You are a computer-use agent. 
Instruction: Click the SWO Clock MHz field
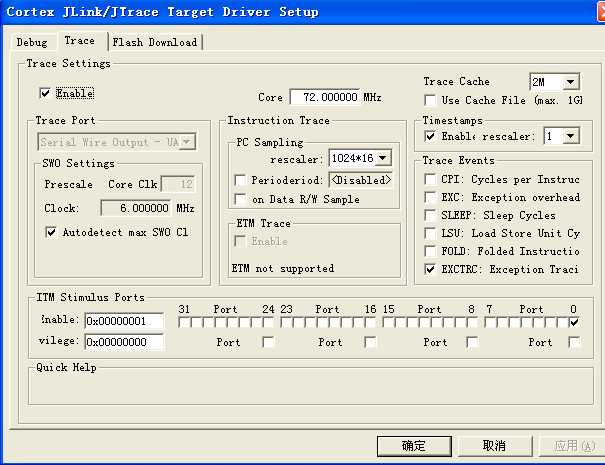coord(135,208)
